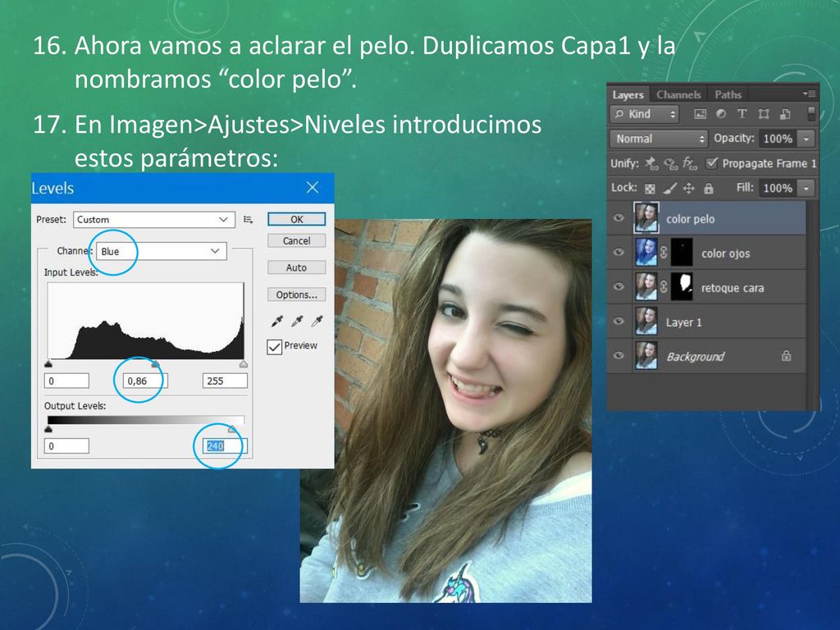Switch to the Channels tab
The width and height of the screenshot is (840, 630).
pyautogui.click(x=678, y=95)
